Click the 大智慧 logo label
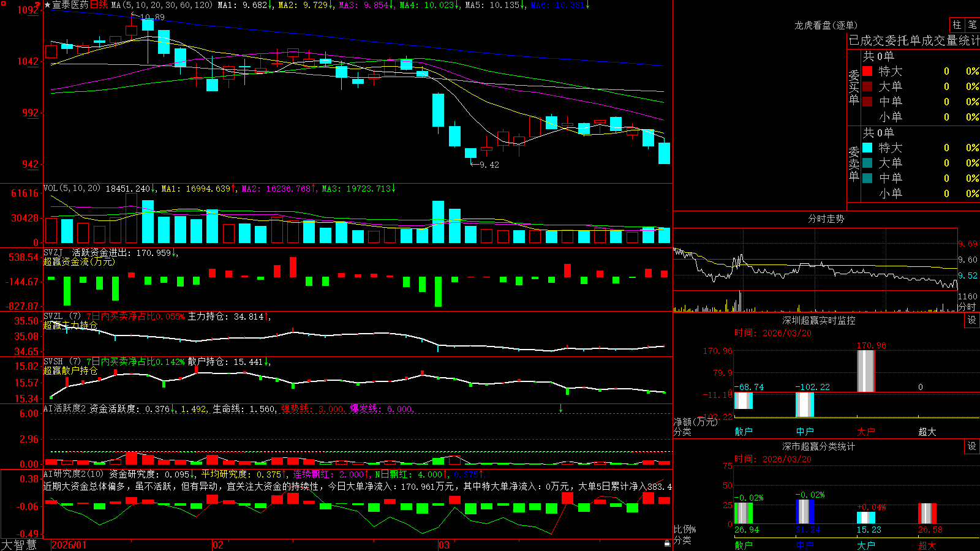This screenshot has width=980, height=551. [19, 545]
